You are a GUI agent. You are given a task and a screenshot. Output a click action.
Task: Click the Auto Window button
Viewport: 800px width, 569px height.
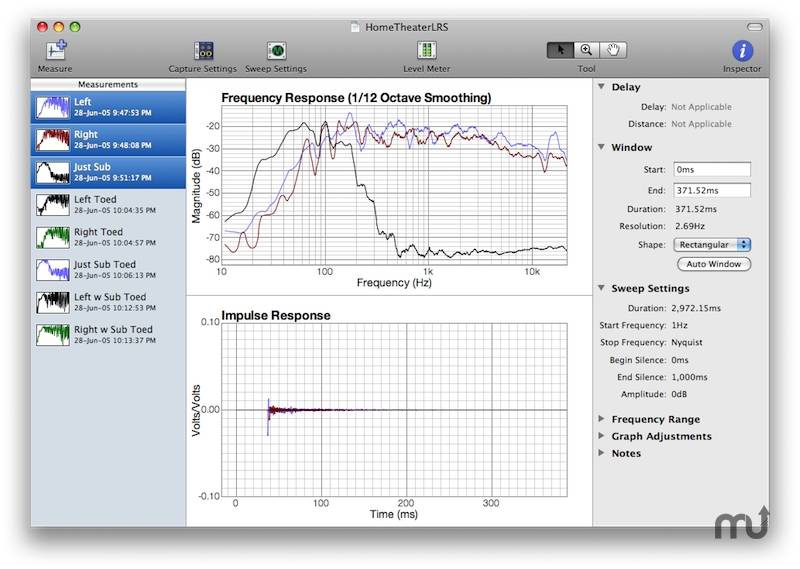(x=714, y=264)
